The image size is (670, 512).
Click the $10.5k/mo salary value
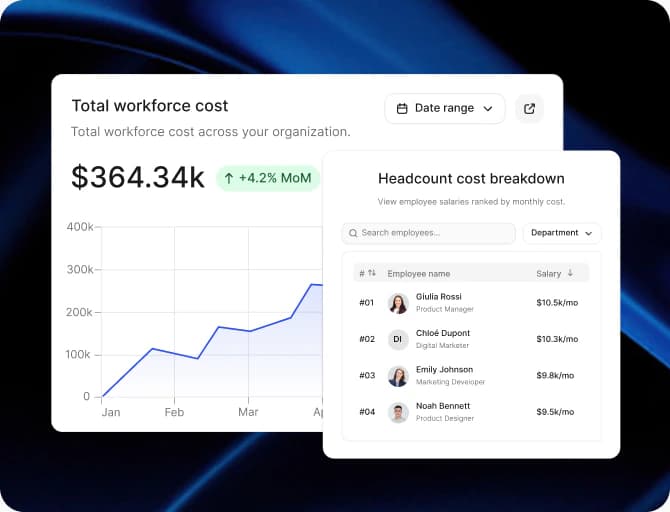click(557, 303)
